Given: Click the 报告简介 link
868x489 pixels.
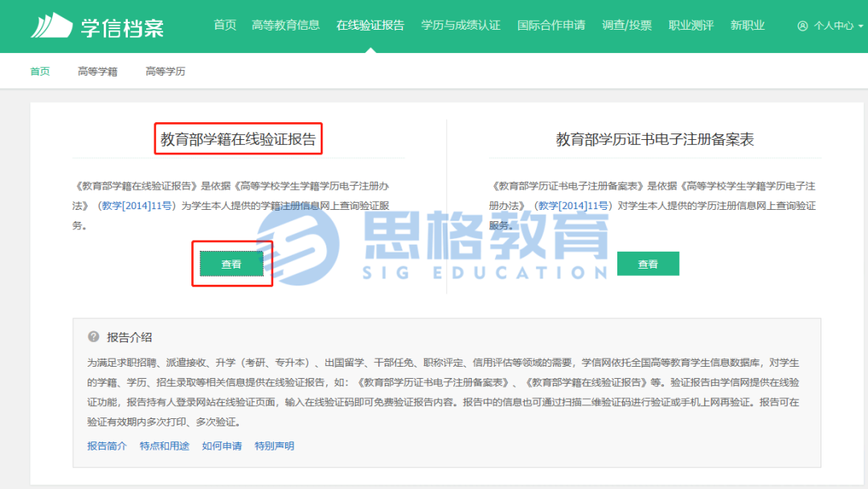Looking at the screenshot, I should 108,446.
